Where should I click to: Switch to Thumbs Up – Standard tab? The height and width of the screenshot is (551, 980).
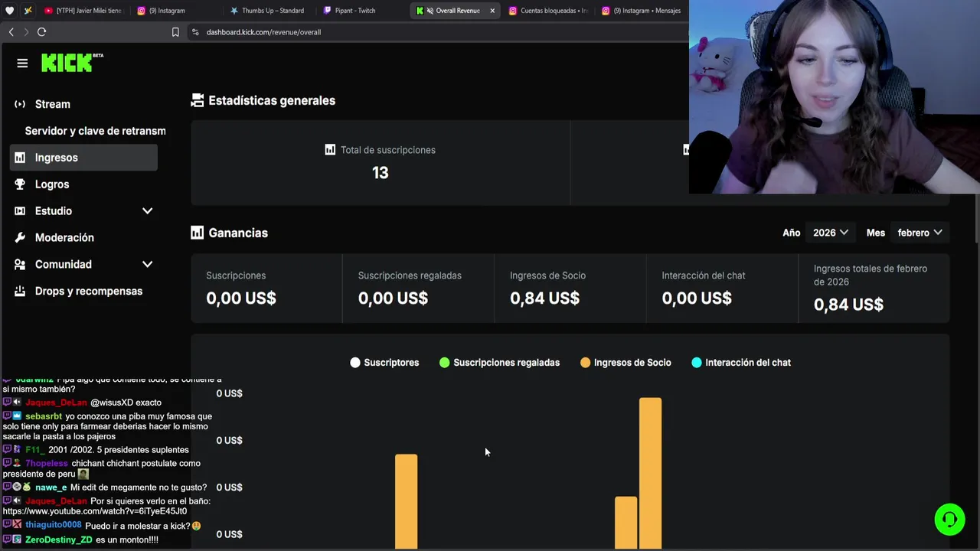[268, 11]
